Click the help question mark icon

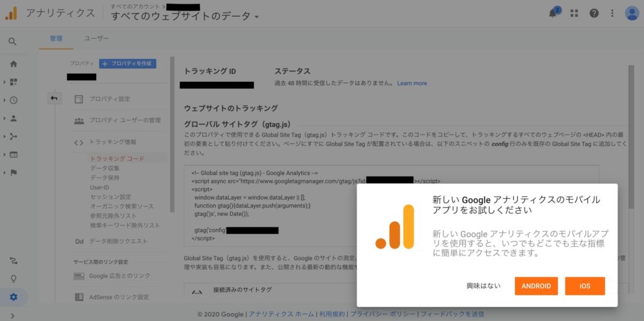click(x=594, y=13)
